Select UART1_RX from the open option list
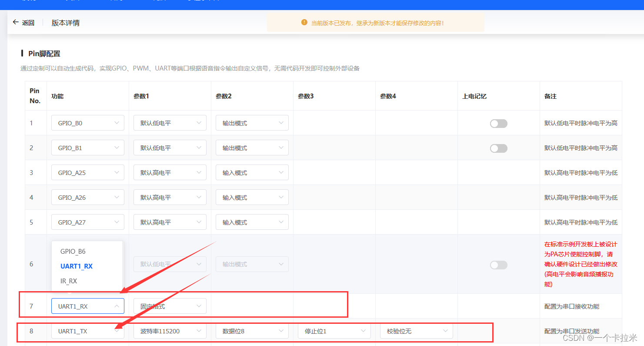The width and height of the screenshot is (644, 346). [76, 266]
